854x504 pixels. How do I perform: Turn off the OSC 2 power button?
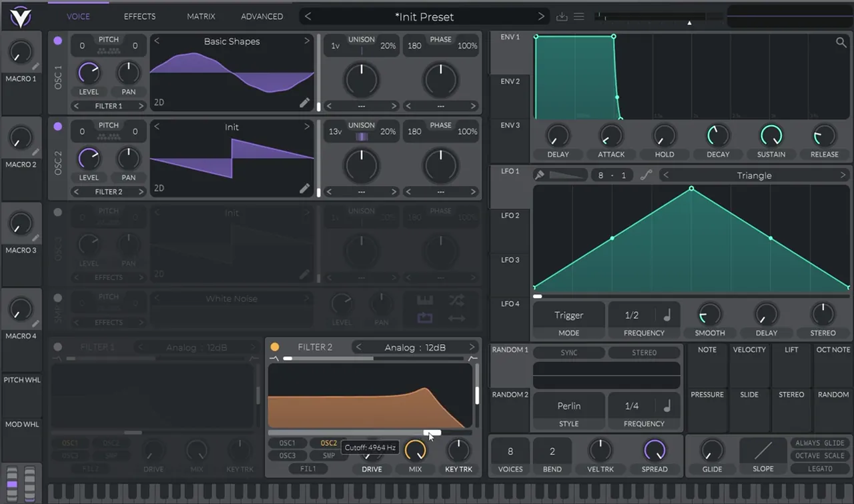tap(57, 126)
